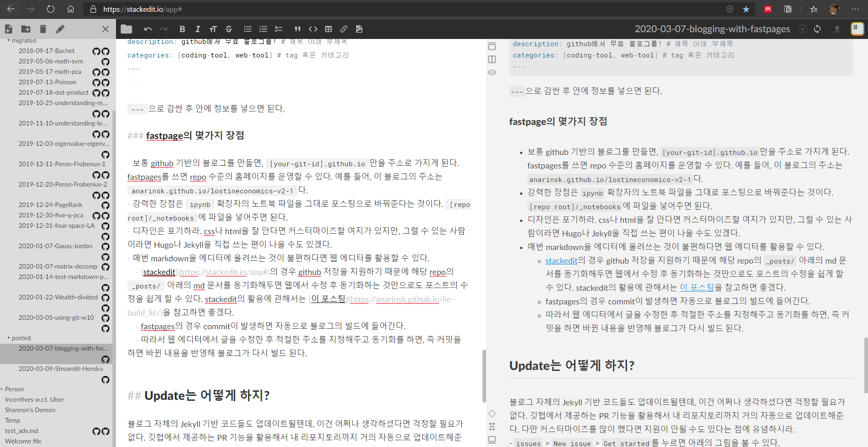
Task: Create a new folder in explorer
Action: tap(26, 29)
